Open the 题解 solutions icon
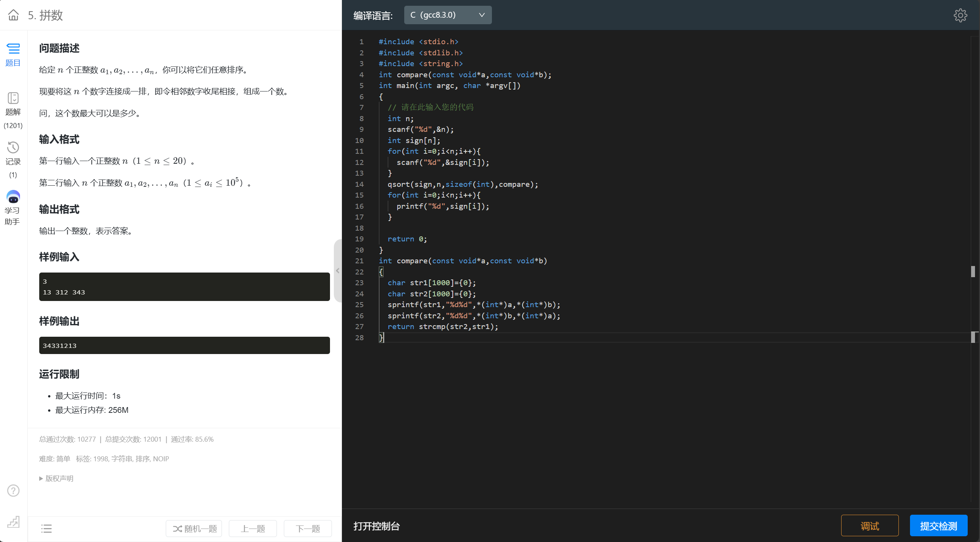Screen dimensions: 980x542 (x=13, y=98)
